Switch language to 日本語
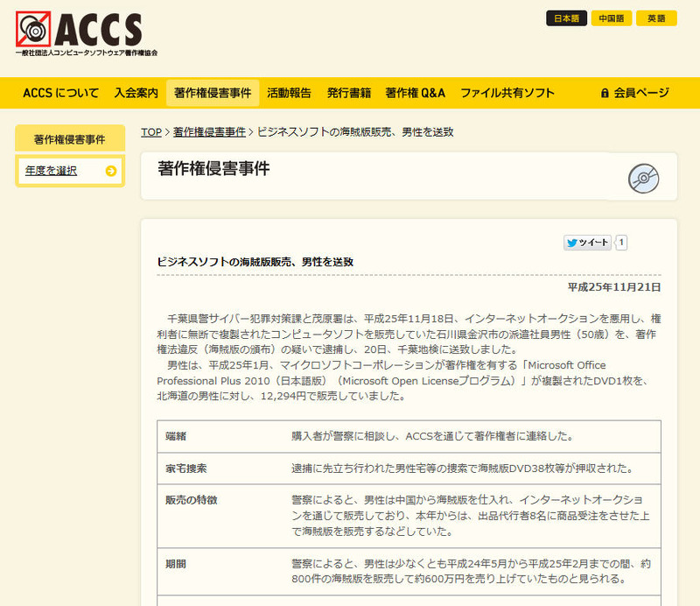This screenshot has height=606, width=700. pyautogui.click(x=566, y=18)
